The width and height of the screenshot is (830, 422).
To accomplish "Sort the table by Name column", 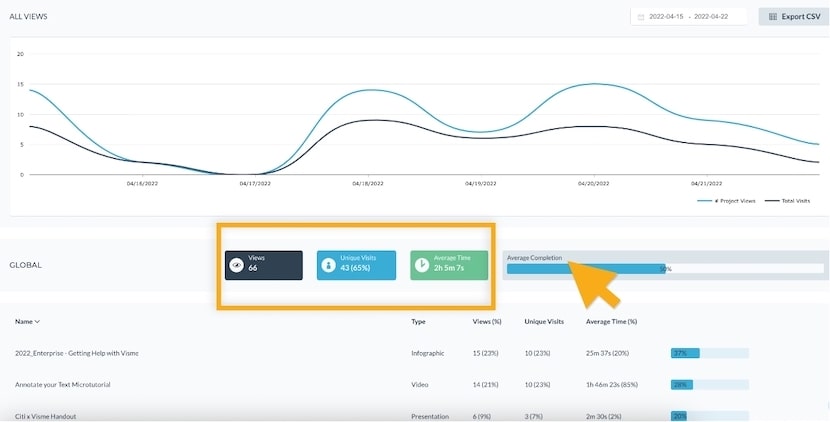I will click(27, 322).
